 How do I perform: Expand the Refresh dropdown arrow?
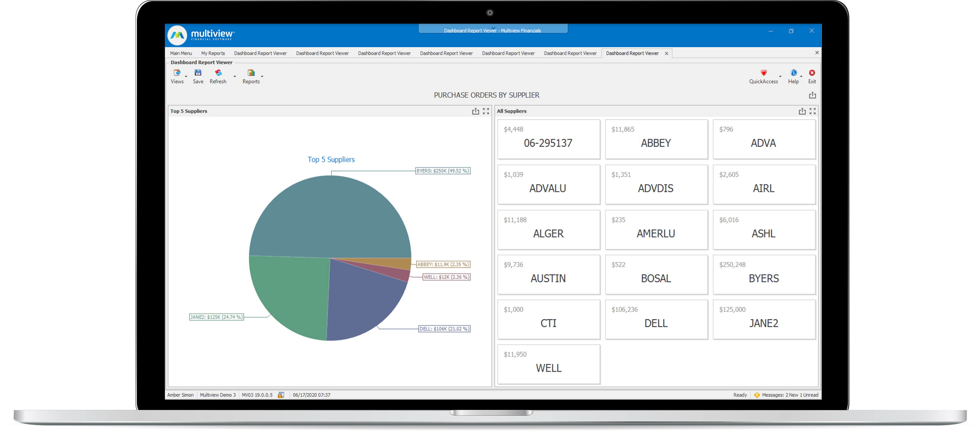click(235, 76)
